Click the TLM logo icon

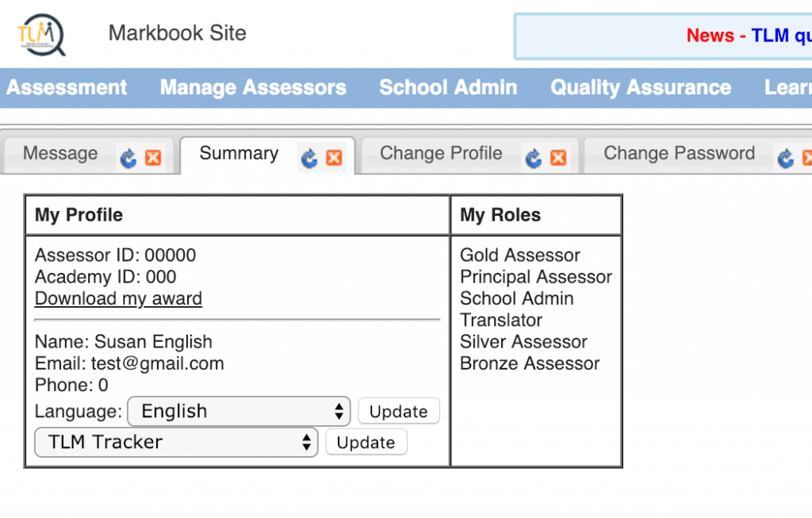tap(41, 35)
